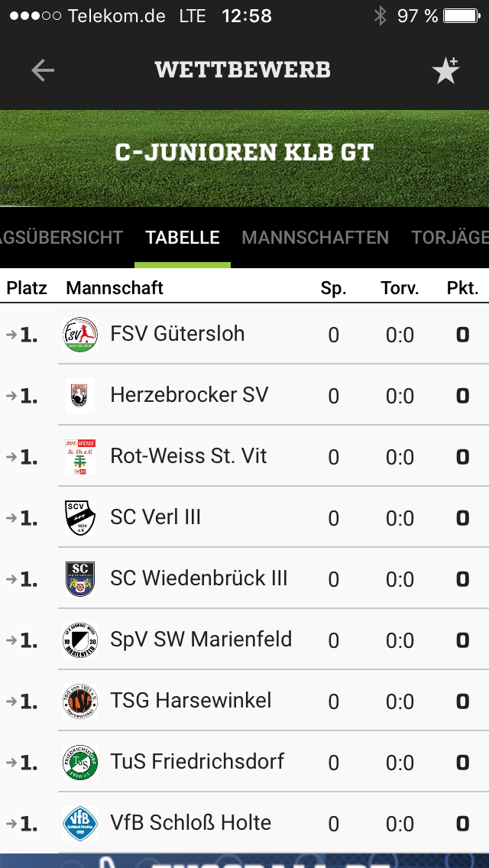Tap the Pkt. column header
489x868 pixels.
(x=462, y=288)
